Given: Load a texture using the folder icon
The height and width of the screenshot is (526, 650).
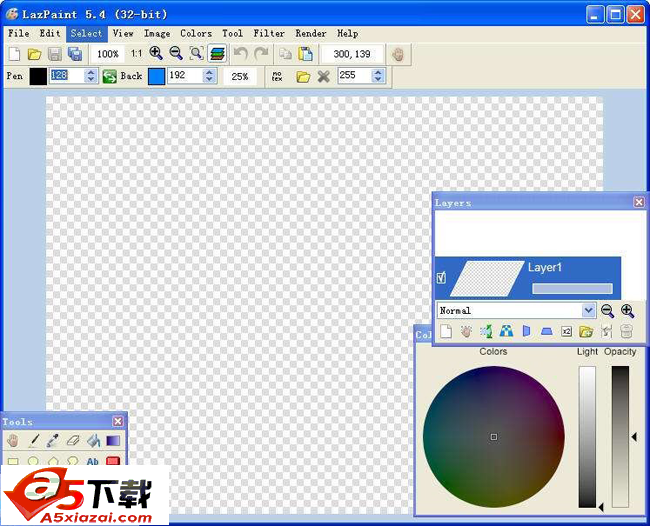Looking at the screenshot, I should point(303,76).
